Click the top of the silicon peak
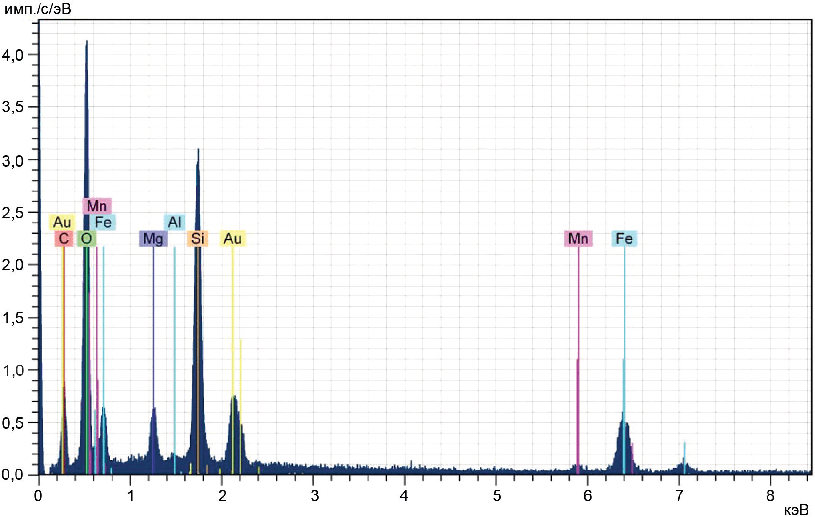The height and width of the screenshot is (517, 815). point(198,150)
